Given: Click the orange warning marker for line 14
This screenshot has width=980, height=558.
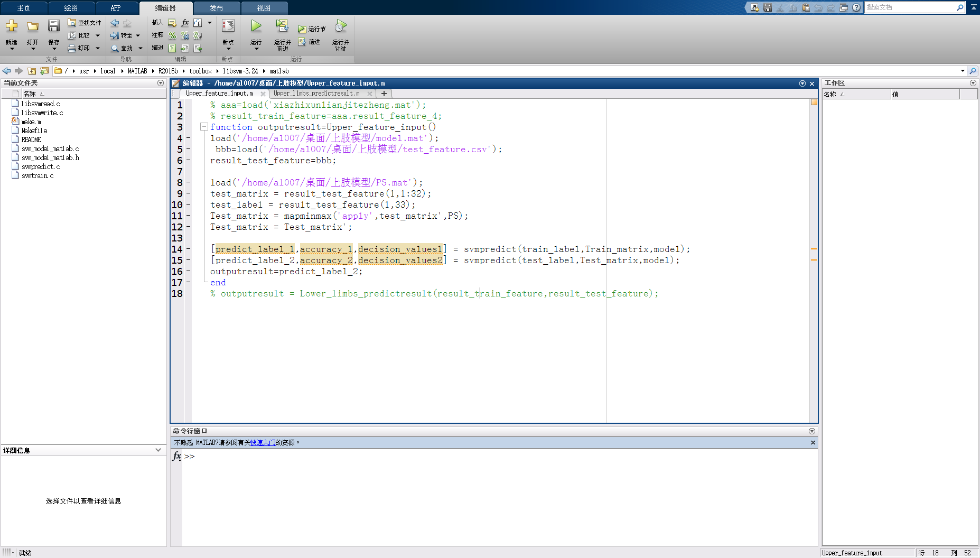Looking at the screenshot, I should click(x=814, y=249).
